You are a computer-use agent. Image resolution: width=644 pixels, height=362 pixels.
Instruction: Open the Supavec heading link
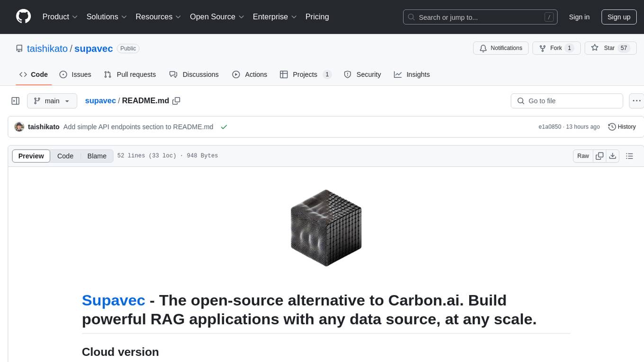point(114,300)
